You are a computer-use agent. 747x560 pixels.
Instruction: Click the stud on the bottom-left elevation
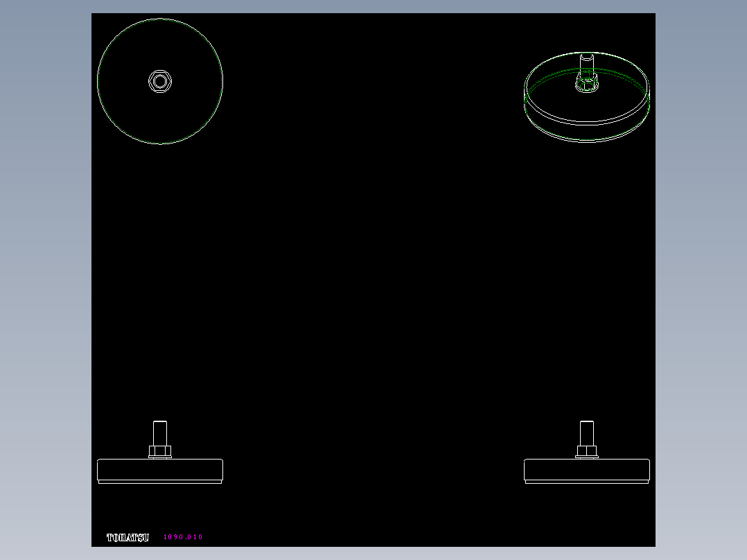click(160, 433)
